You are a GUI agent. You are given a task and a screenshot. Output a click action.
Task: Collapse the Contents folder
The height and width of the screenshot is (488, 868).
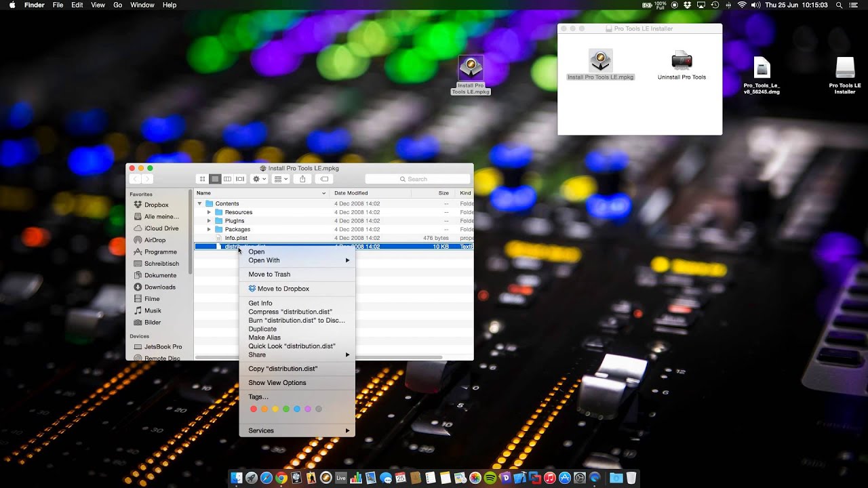pyautogui.click(x=200, y=203)
